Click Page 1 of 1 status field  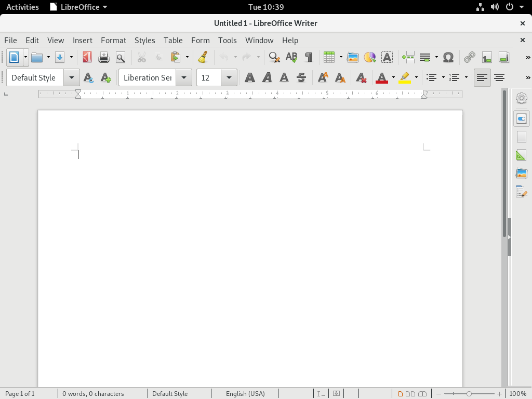tap(20, 394)
